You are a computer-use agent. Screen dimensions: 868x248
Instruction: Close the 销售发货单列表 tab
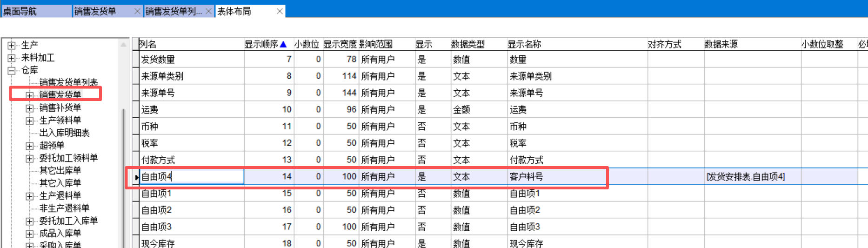[x=208, y=11]
